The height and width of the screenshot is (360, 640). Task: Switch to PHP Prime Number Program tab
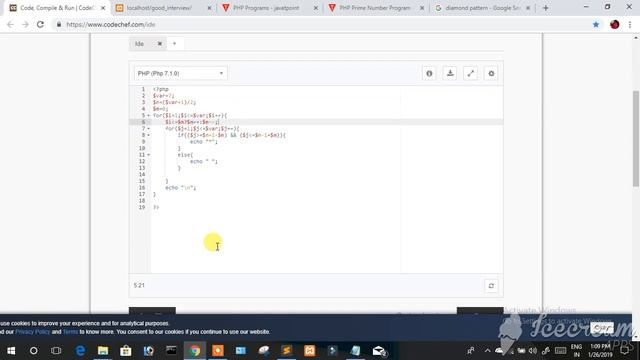[374, 8]
